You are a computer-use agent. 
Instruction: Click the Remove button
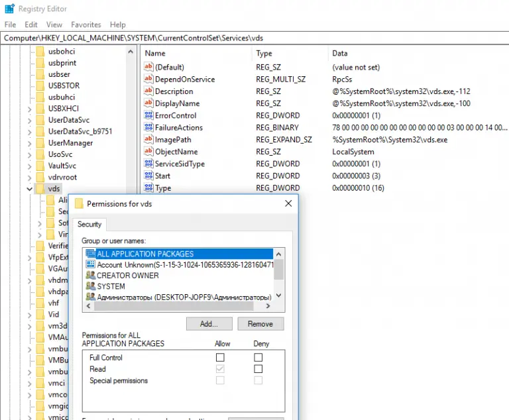(x=260, y=323)
